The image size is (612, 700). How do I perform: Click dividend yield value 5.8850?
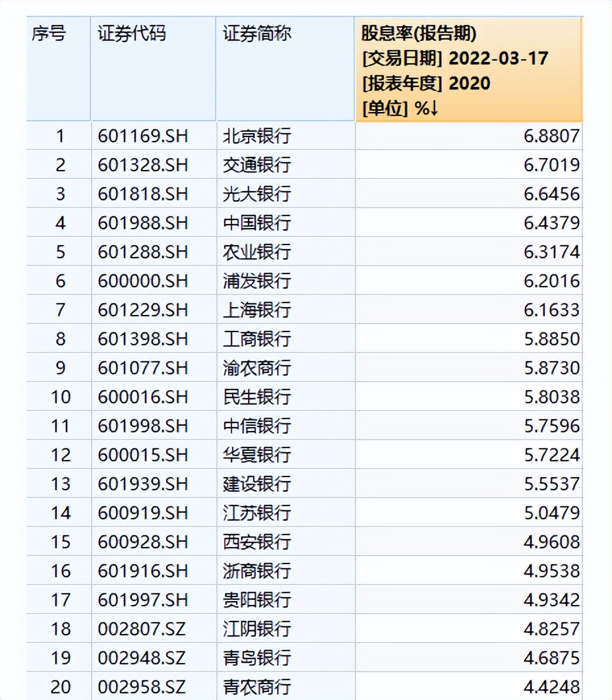click(551, 339)
